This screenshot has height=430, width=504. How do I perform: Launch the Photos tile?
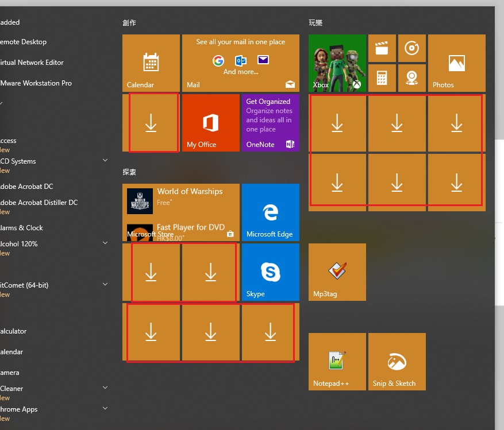pyautogui.click(x=456, y=63)
